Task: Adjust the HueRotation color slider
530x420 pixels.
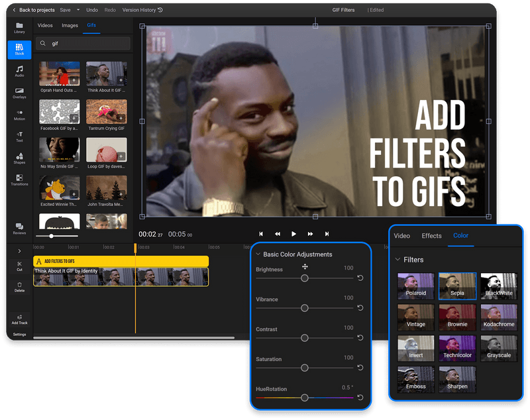Action: pyautogui.click(x=304, y=398)
